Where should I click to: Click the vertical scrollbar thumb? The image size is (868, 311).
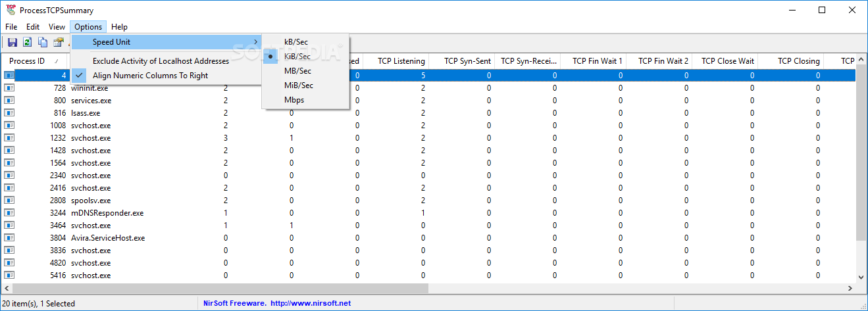[x=862, y=153]
